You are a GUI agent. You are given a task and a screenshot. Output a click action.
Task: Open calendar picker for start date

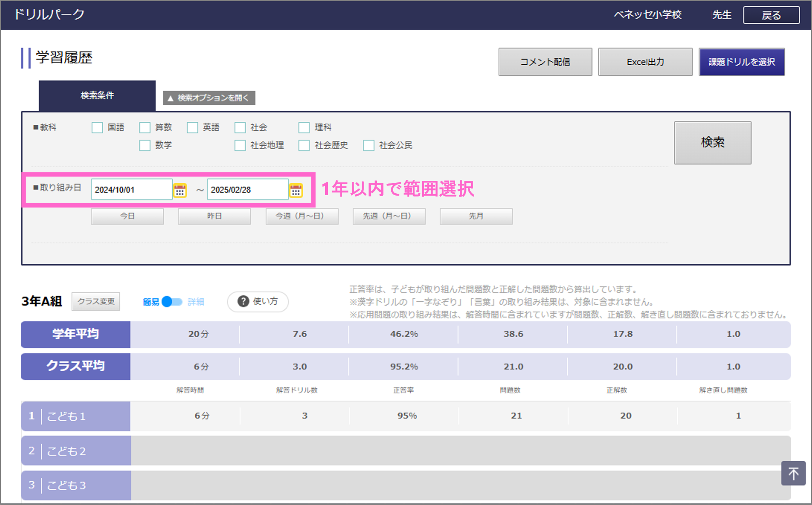click(x=180, y=190)
